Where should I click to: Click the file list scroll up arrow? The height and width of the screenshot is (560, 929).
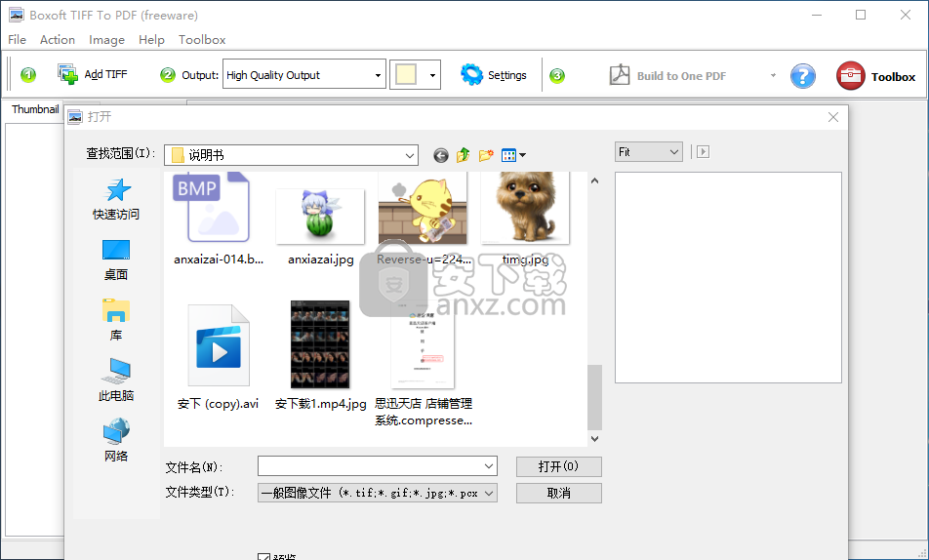(595, 180)
